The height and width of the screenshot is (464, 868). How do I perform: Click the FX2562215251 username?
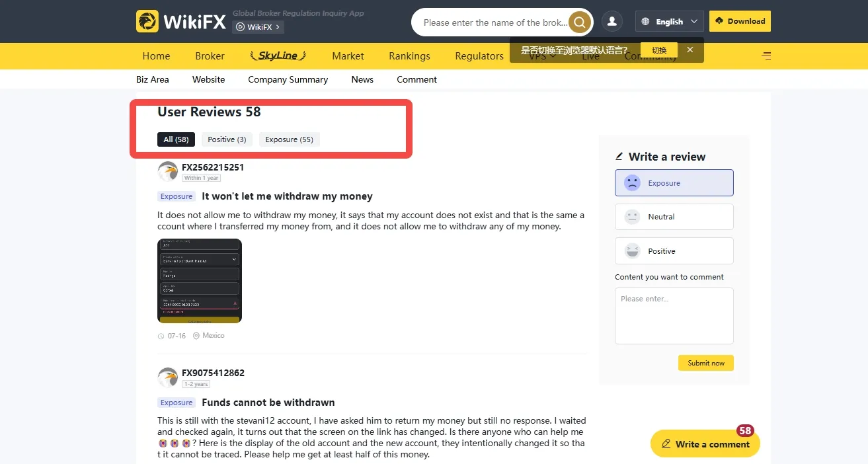(x=213, y=167)
